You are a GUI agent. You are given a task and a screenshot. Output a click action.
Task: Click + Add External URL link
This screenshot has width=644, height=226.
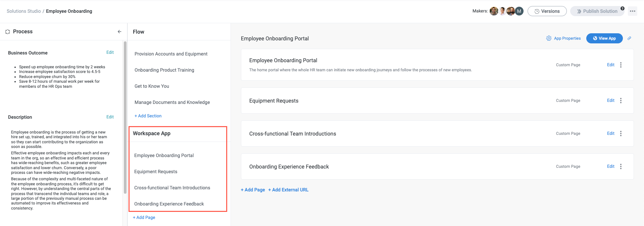290,190
